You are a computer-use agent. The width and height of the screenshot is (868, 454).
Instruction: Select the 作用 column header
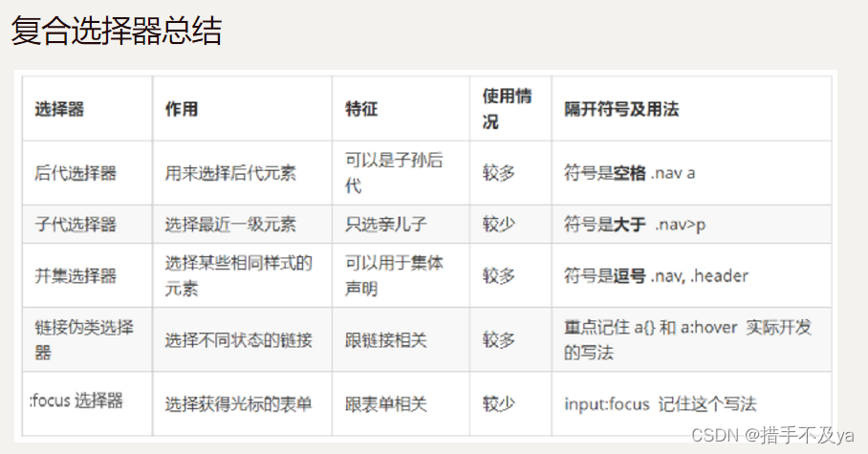[243, 109]
